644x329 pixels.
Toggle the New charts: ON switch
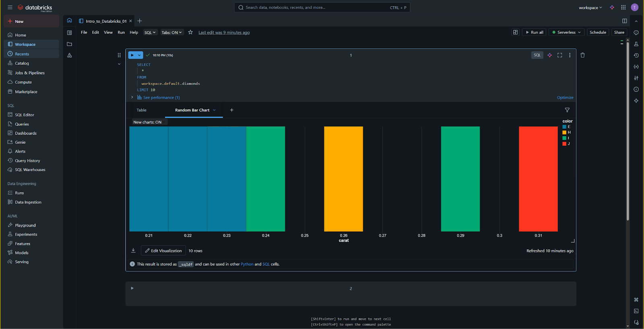(x=147, y=122)
